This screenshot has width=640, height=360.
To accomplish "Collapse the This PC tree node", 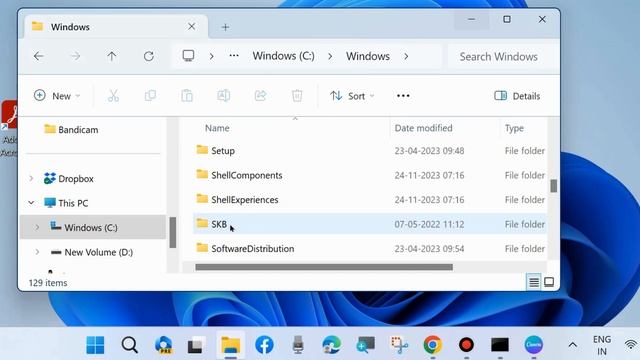I will tap(31, 203).
